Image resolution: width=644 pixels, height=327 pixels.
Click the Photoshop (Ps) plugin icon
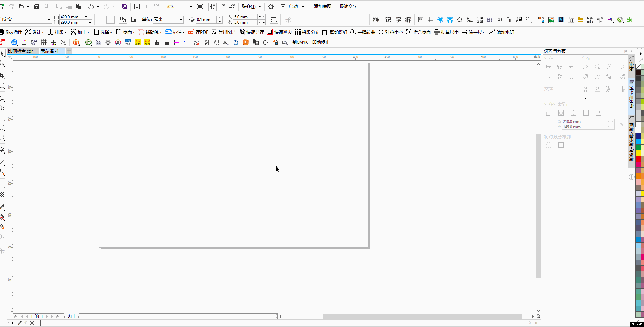click(x=561, y=20)
